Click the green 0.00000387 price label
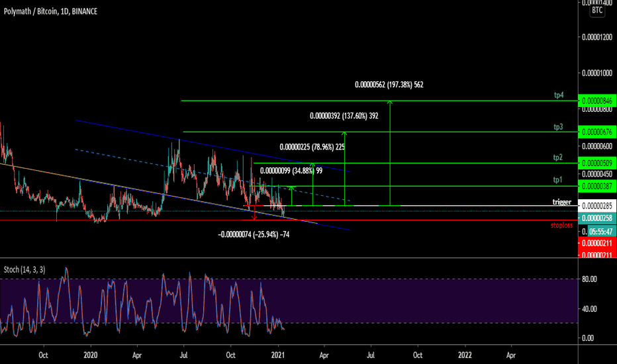The image size is (617, 364). (x=597, y=186)
